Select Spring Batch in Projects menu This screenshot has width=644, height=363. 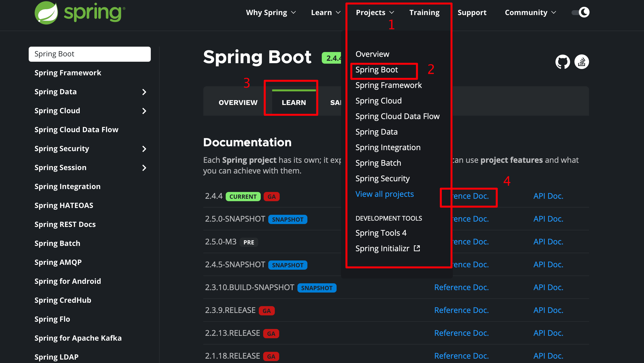[x=378, y=163]
